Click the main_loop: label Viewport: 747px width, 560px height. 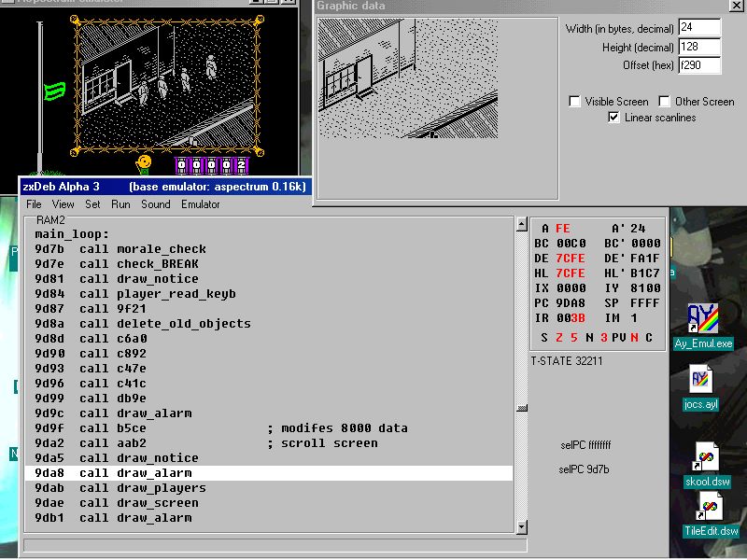tap(72, 234)
